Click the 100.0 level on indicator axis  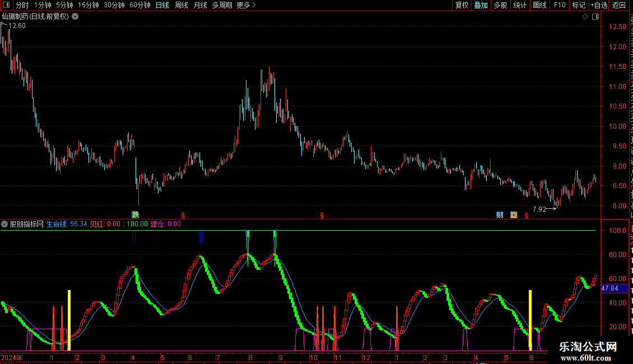[618, 231]
